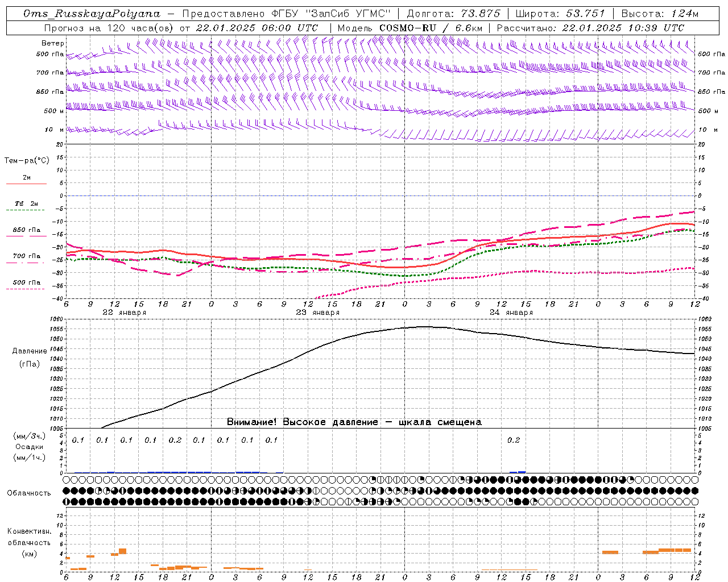Click the Широта: 53.751 latitude value
Screen dimensions: 728x582
pos(561,14)
